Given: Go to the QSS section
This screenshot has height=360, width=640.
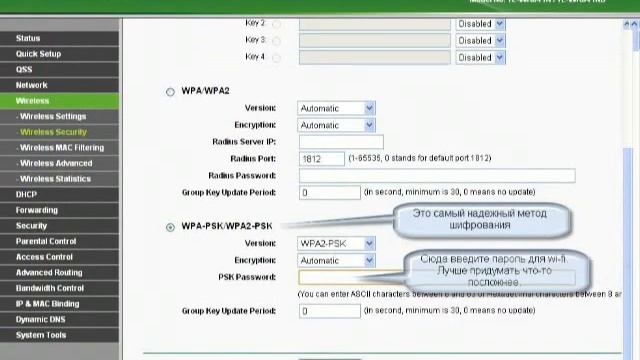Looking at the screenshot, I should 60,69.
